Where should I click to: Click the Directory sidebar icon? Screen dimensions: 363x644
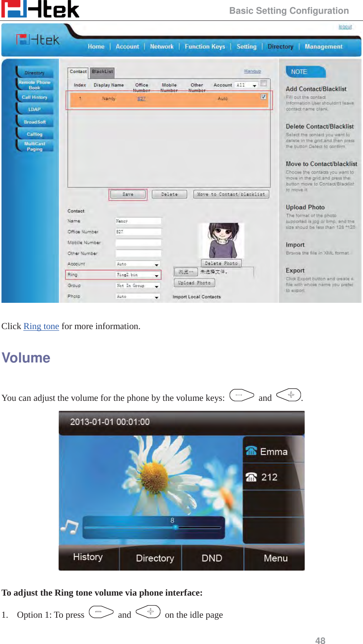click(35, 72)
